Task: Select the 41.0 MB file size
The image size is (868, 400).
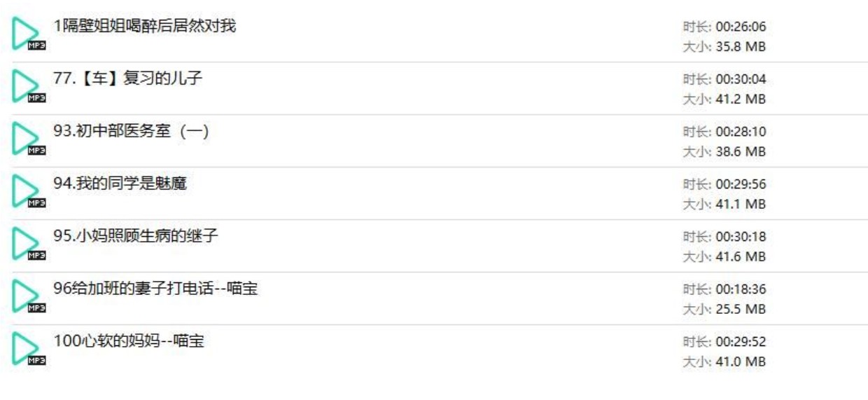Action: pos(724,362)
